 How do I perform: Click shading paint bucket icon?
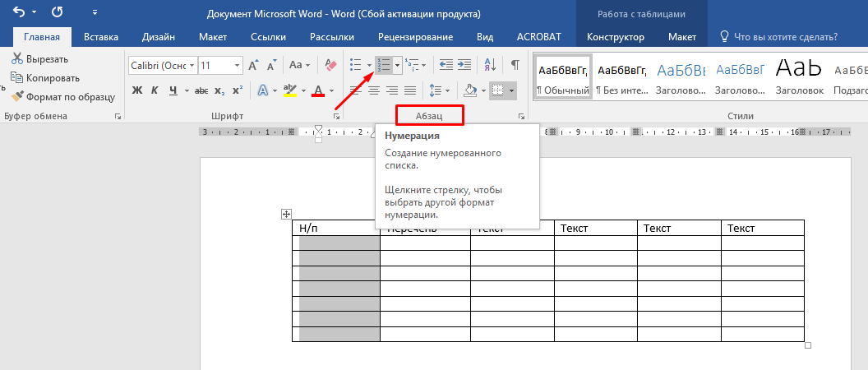[470, 90]
